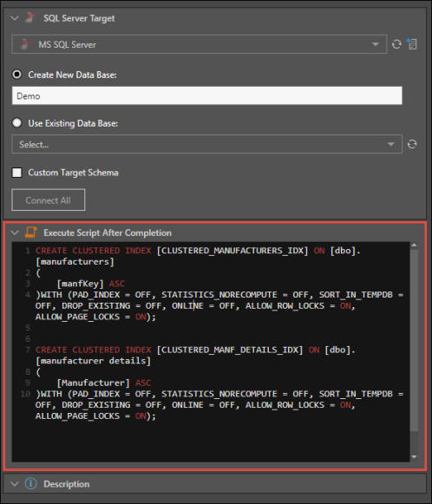Expand the Description section chevron
Screen dimensions: 432x504
pos(15,484)
